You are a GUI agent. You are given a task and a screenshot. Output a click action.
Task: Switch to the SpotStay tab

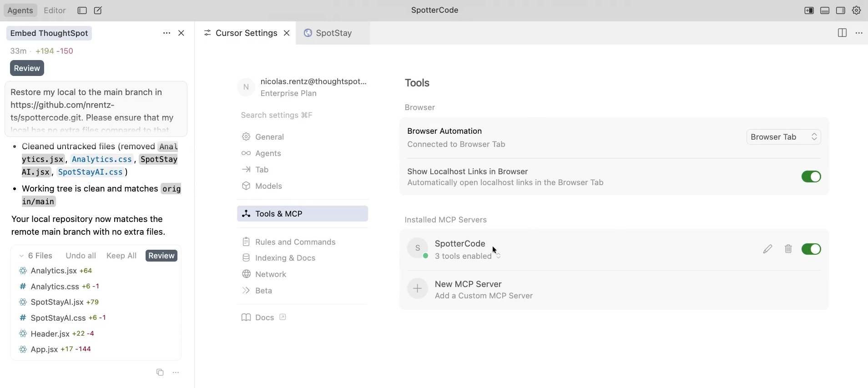click(x=333, y=33)
